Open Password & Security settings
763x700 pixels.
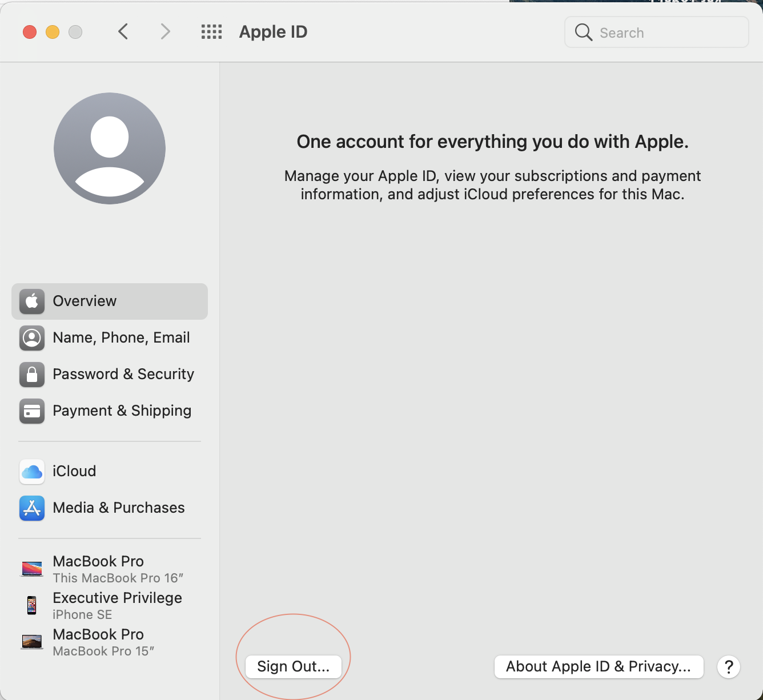(x=110, y=375)
